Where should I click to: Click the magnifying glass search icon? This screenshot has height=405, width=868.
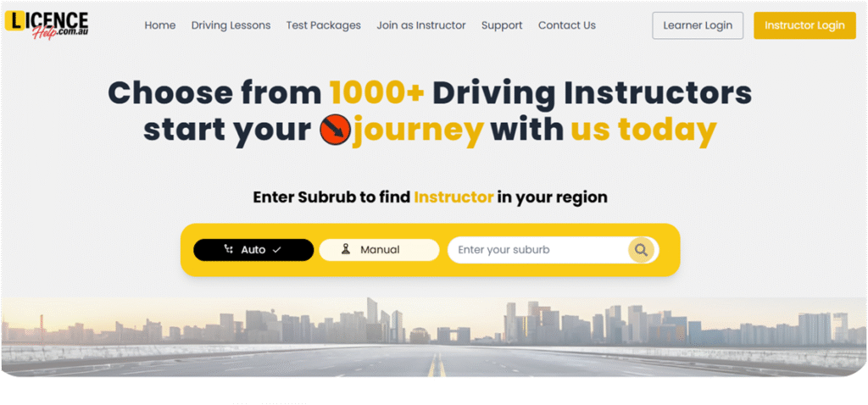tap(641, 250)
